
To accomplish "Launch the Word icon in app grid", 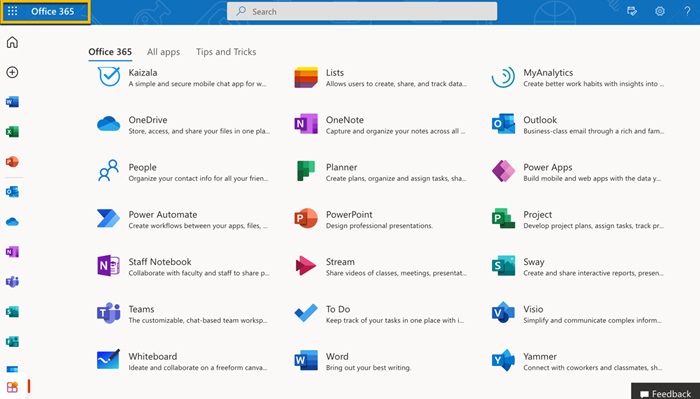I will click(x=306, y=361).
